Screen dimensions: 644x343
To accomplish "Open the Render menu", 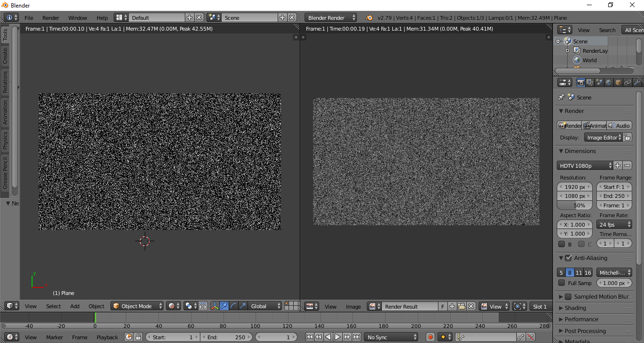I will point(50,17).
